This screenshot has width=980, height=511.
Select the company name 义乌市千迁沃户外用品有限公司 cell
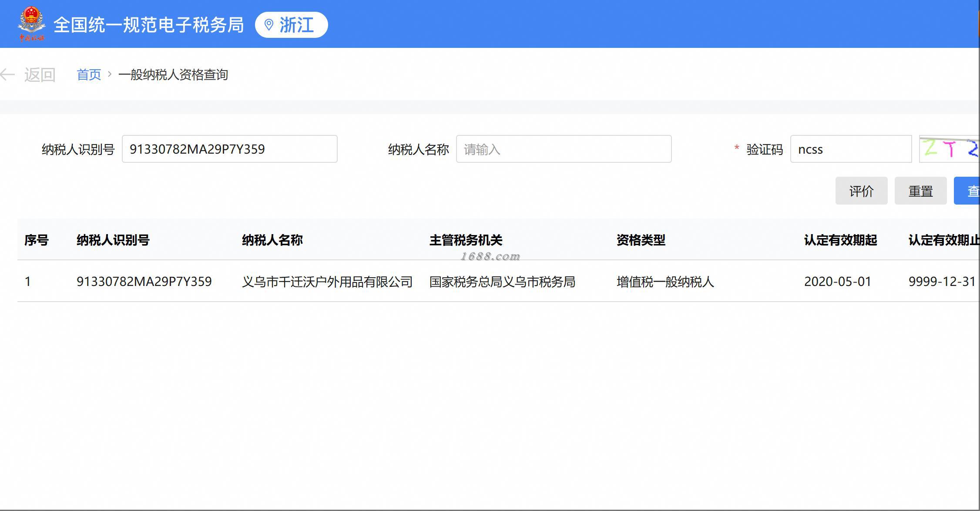[x=327, y=282]
